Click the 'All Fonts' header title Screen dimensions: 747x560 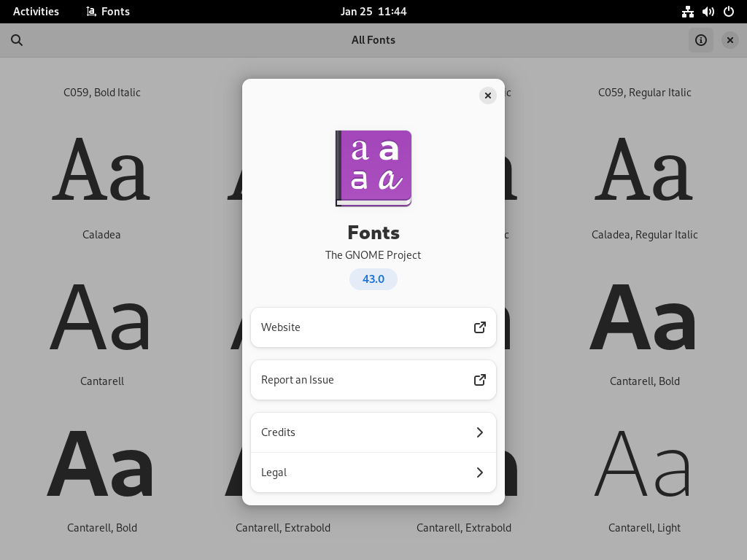[373, 40]
